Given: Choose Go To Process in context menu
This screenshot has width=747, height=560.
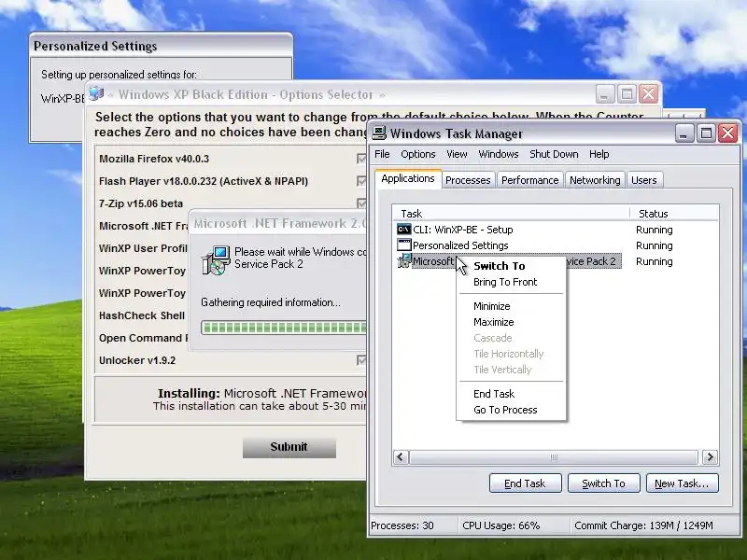Looking at the screenshot, I should coord(511,410).
